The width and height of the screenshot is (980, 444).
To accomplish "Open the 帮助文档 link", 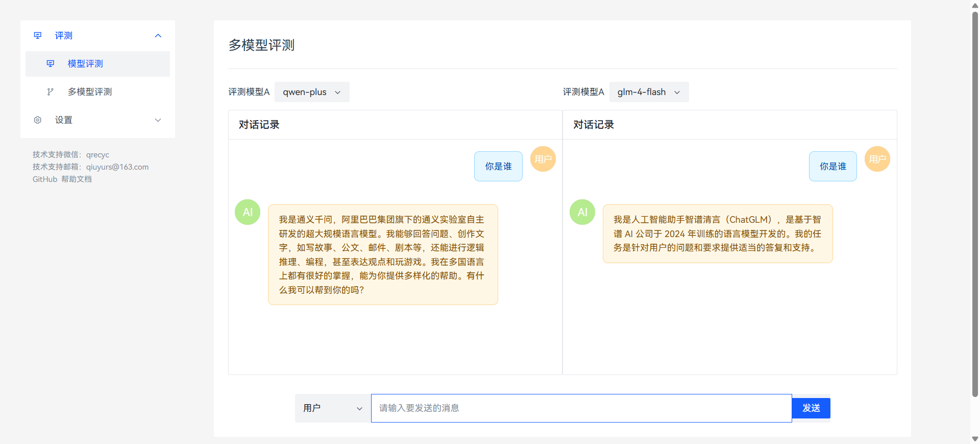I will click(x=77, y=179).
